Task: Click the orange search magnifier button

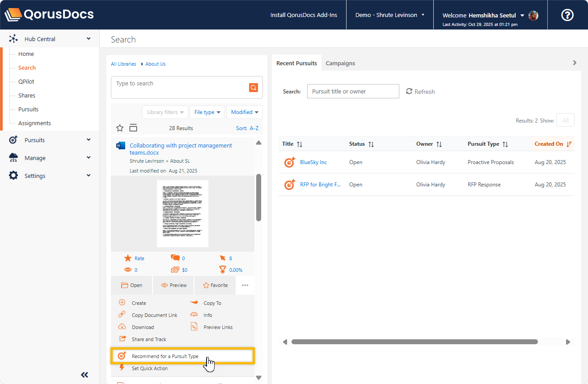Action: 254,88
